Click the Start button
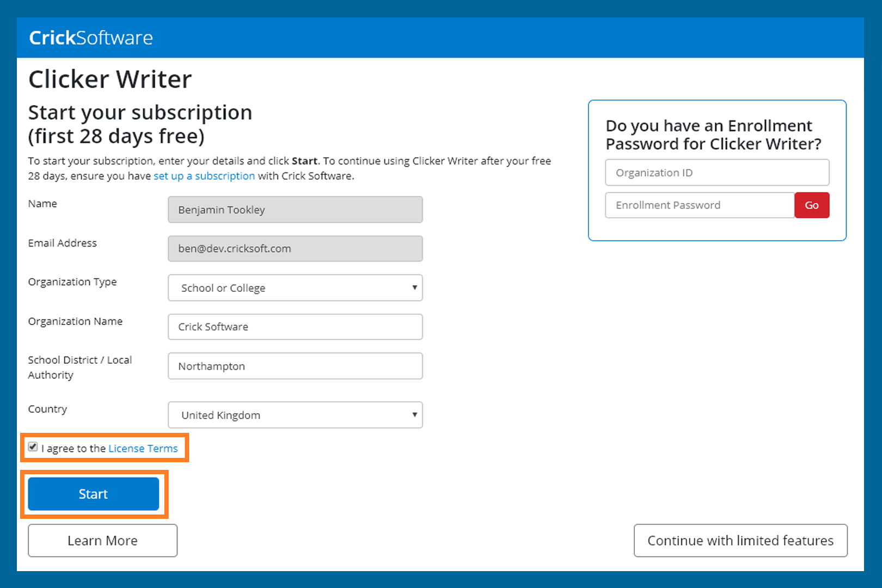The width and height of the screenshot is (882, 588). click(x=93, y=494)
